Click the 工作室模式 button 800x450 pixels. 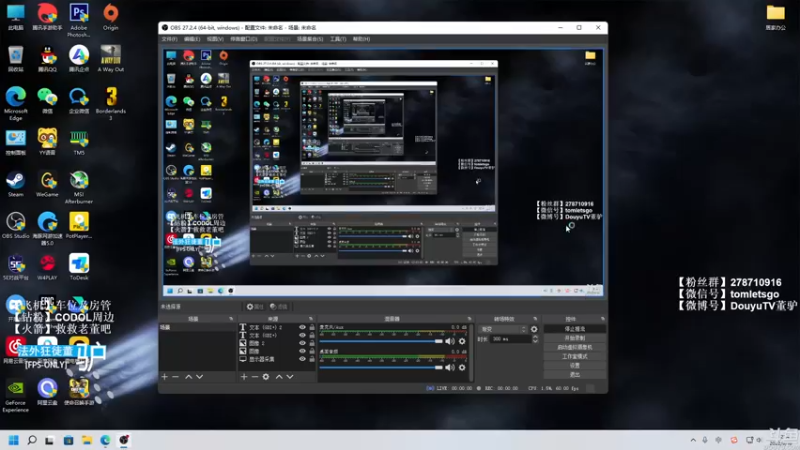574,356
